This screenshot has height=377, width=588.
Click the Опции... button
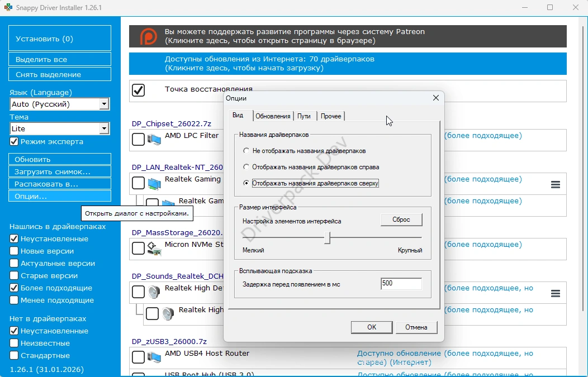click(60, 196)
